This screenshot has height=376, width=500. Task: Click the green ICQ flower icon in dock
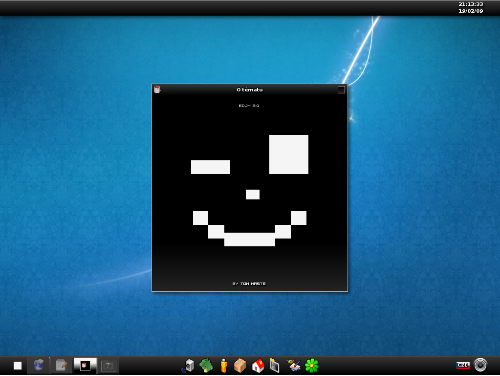pyautogui.click(x=312, y=366)
